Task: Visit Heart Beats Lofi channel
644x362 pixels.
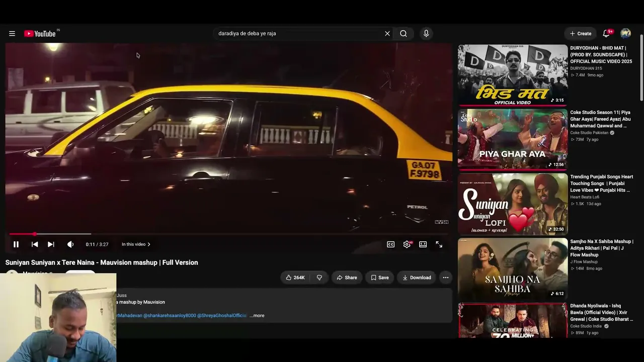Action: [x=585, y=197]
